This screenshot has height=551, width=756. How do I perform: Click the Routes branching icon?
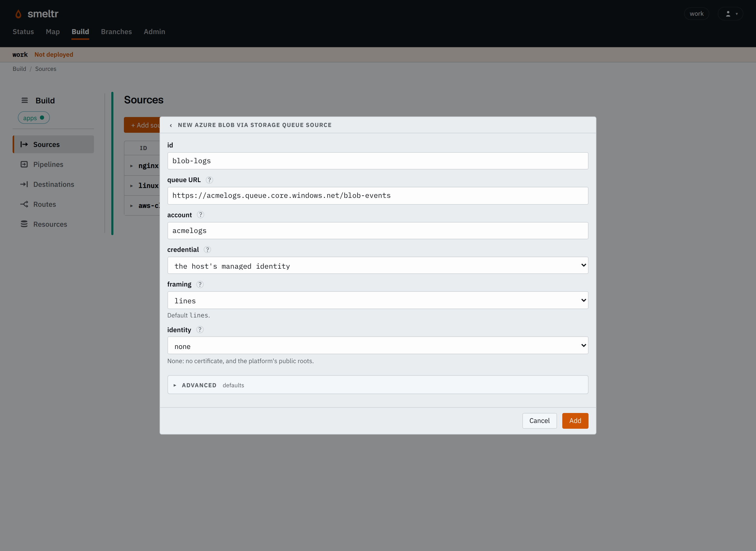pyautogui.click(x=24, y=204)
